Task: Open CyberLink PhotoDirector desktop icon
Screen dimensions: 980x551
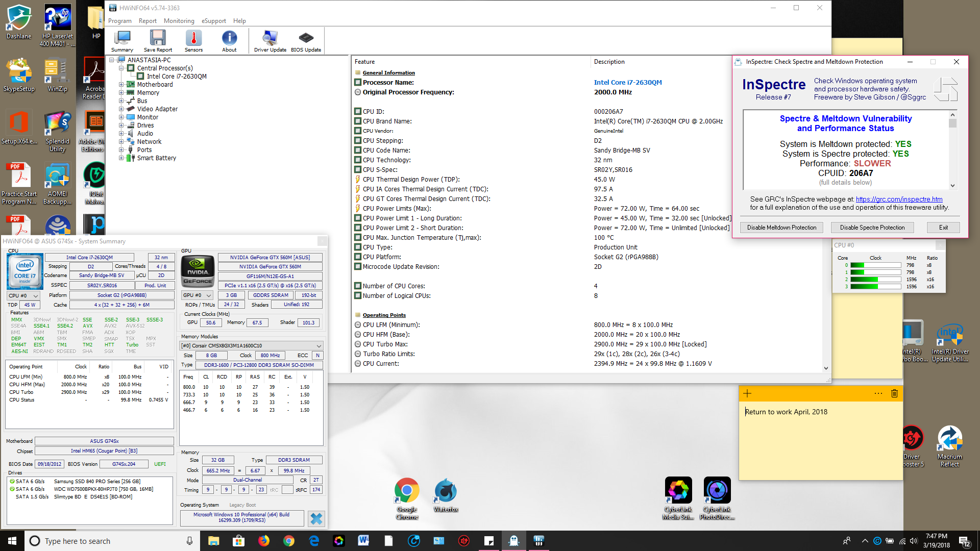Action: [x=717, y=498]
